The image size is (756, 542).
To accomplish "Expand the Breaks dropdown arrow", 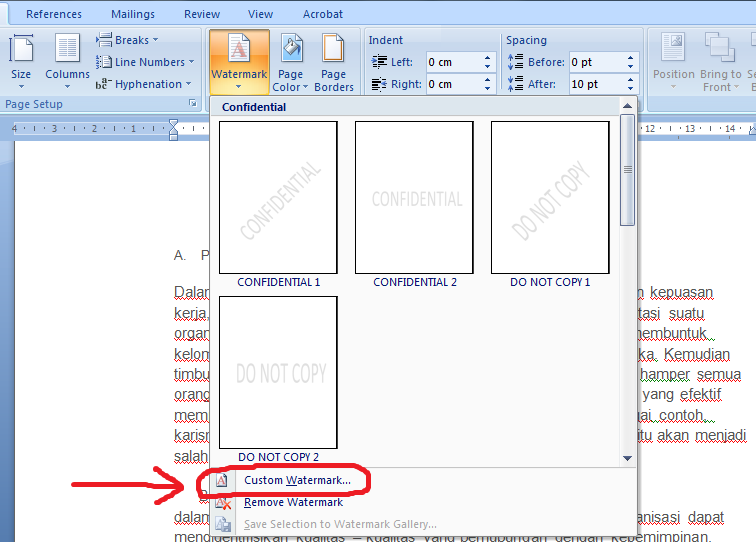I will pos(155,40).
